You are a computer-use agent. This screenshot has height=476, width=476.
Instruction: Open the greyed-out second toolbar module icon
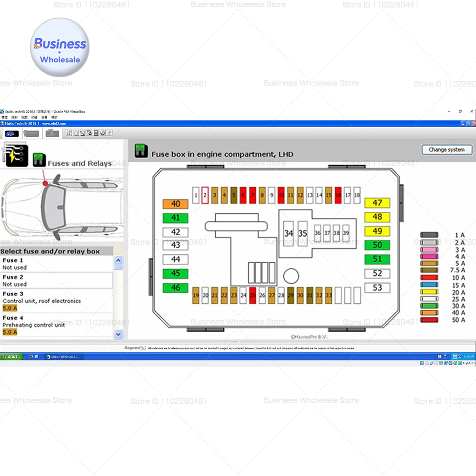31,134
